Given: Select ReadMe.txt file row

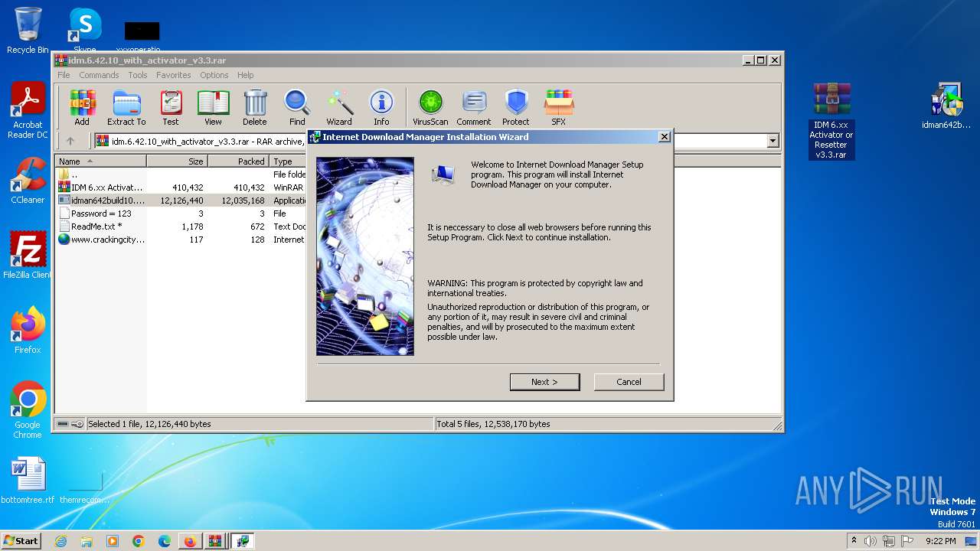Looking at the screenshot, I should (181, 227).
